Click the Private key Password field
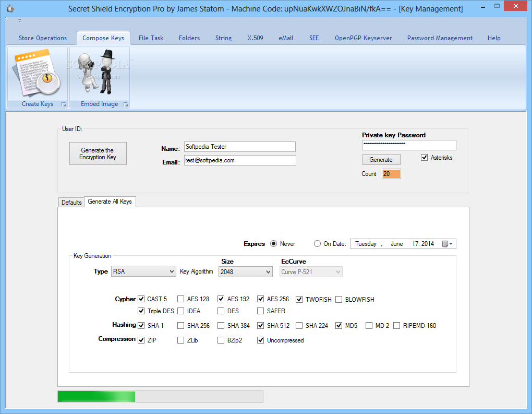Image resolution: width=532 pixels, height=414 pixels. point(409,145)
